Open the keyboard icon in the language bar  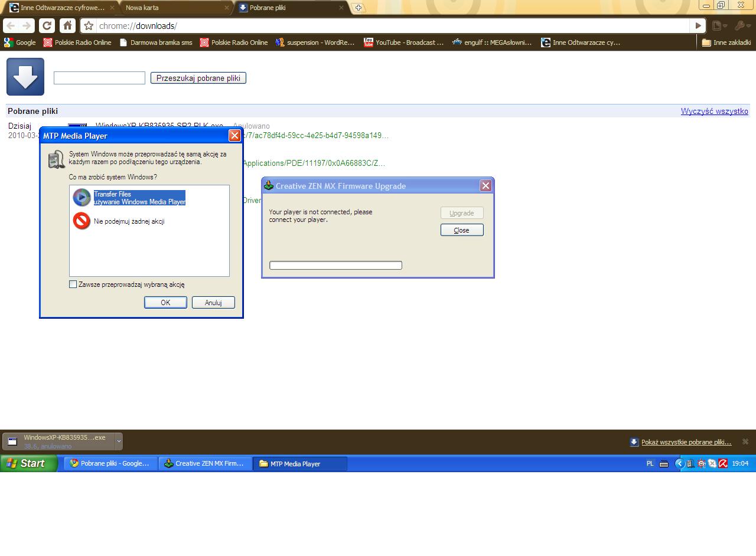(664, 464)
